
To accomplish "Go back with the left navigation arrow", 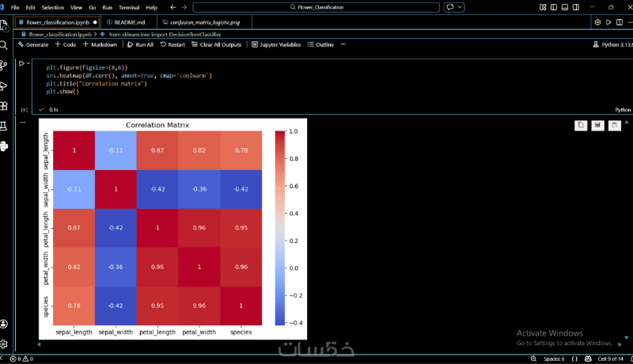I will 173,7.
